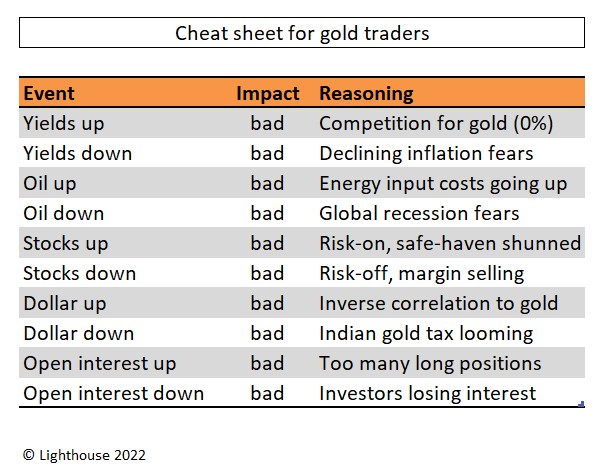The height and width of the screenshot is (474, 606).
Task: Click the '© Lighthouse 2022' copyright text
Action: pyautogui.click(x=84, y=455)
